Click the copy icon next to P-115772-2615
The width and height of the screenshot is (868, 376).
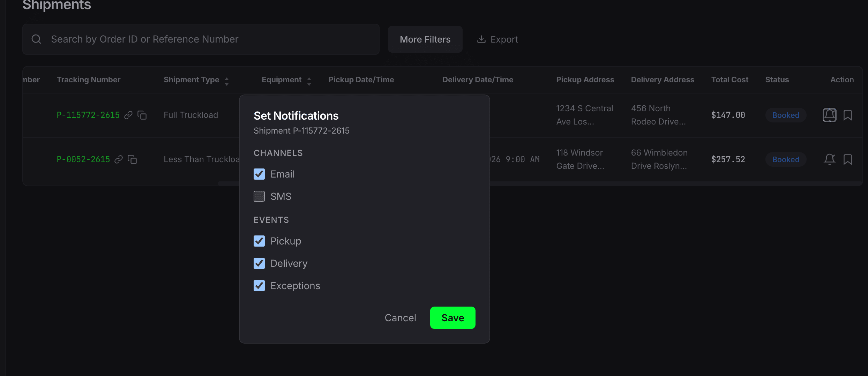(142, 115)
